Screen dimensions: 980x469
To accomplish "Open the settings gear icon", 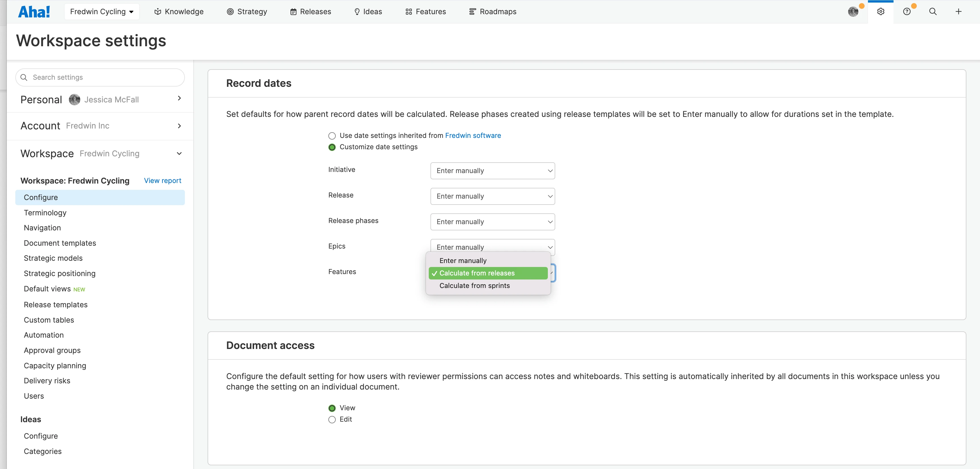I will [880, 12].
